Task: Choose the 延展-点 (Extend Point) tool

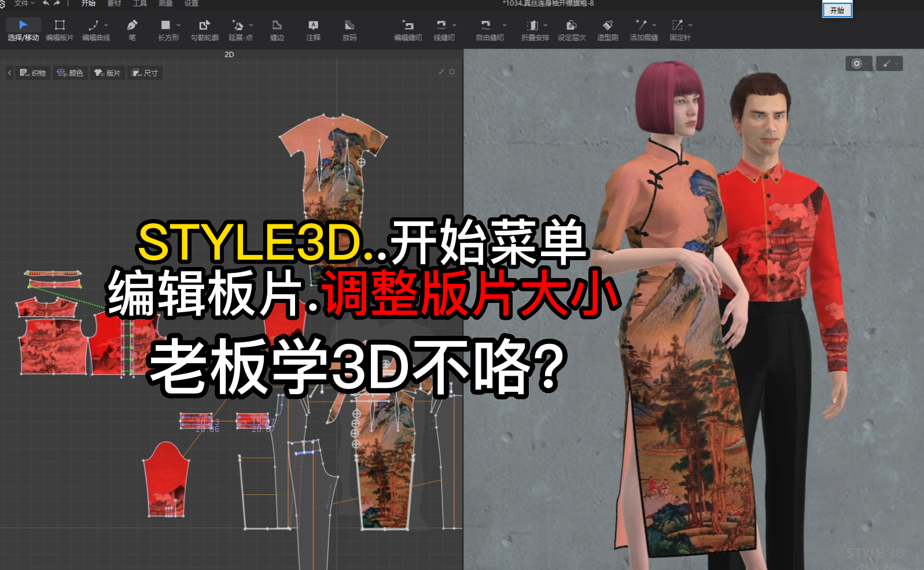Action: 240,30
